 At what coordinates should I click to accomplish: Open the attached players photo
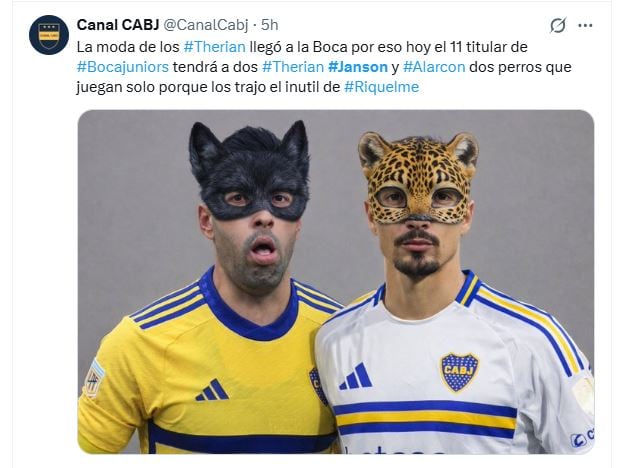[x=335, y=282]
